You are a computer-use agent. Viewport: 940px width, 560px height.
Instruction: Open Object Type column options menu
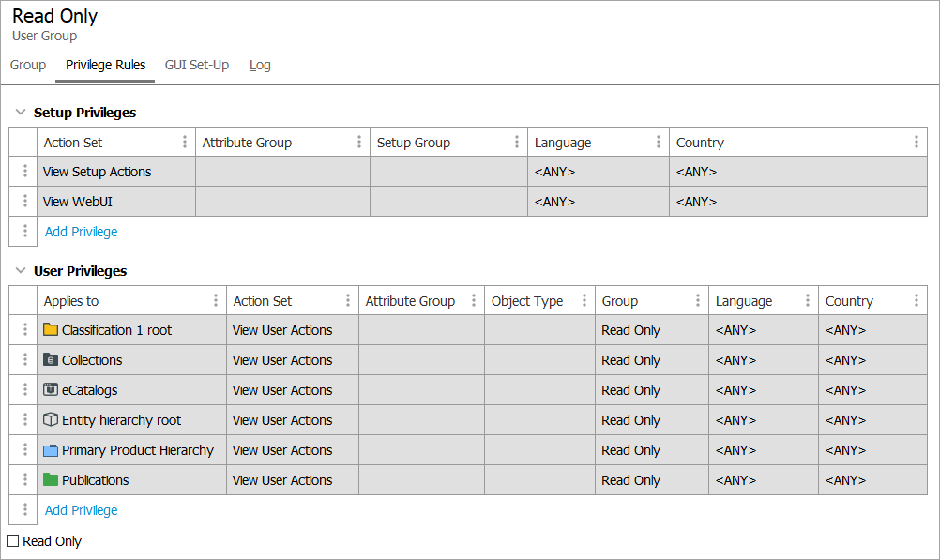coord(584,301)
